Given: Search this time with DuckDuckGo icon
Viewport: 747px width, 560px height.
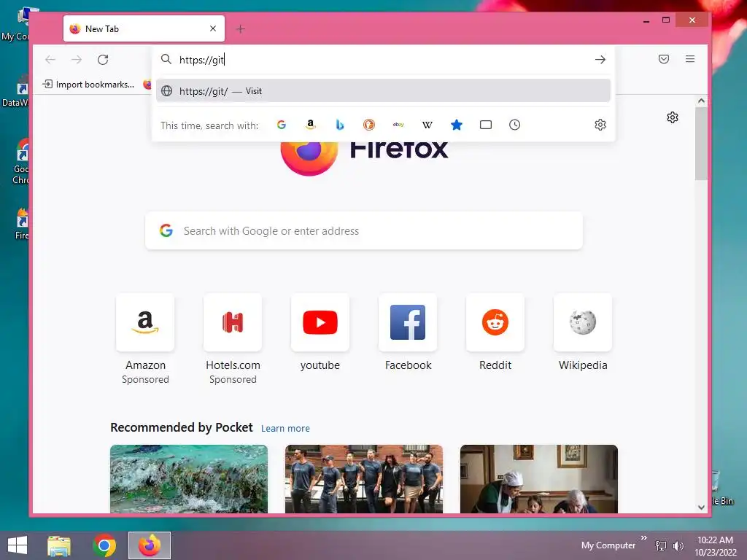Looking at the screenshot, I should pyautogui.click(x=368, y=125).
